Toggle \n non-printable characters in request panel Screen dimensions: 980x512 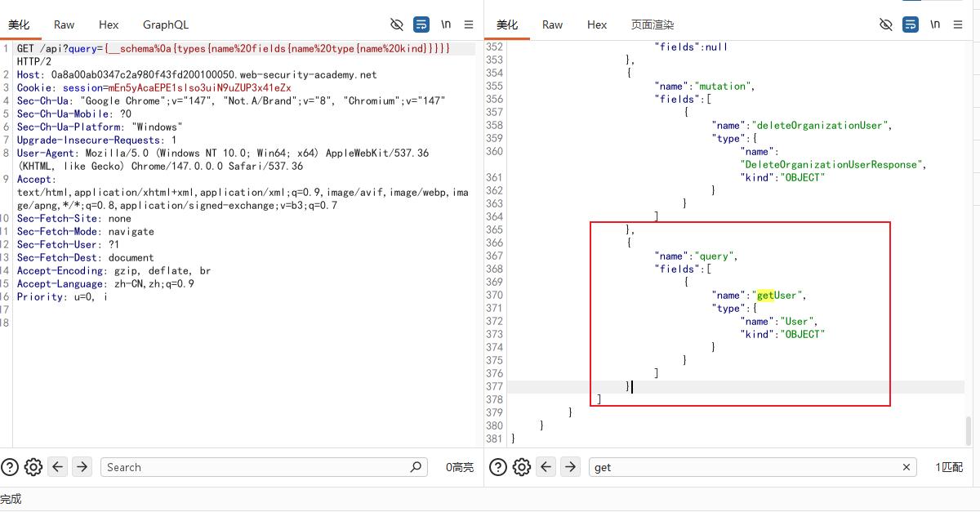click(x=446, y=24)
